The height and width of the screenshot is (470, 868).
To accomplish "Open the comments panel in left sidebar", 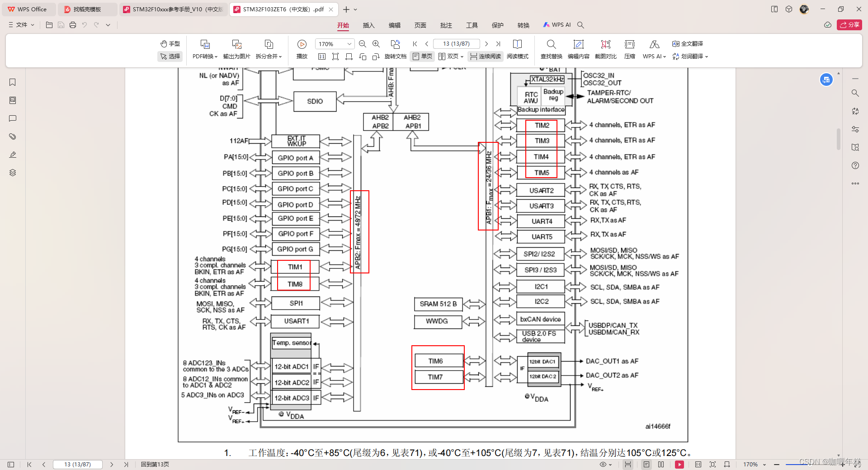I will point(13,118).
